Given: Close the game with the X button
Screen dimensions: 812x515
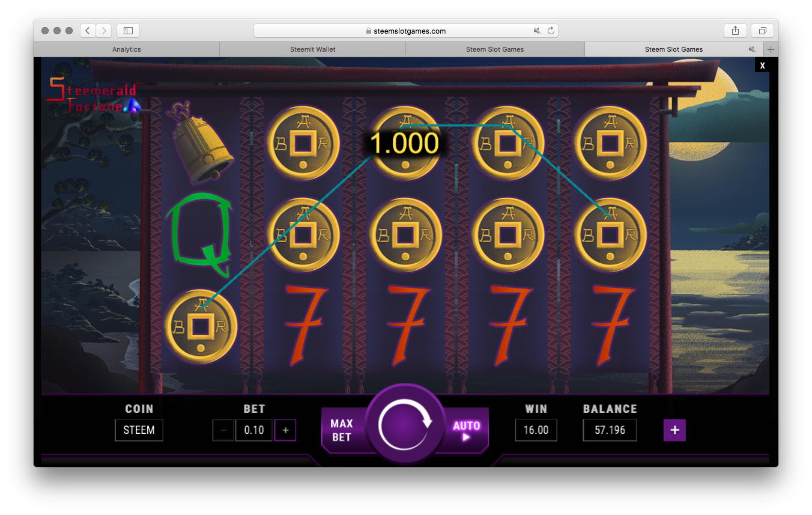Looking at the screenshot, I should (762, 66).
